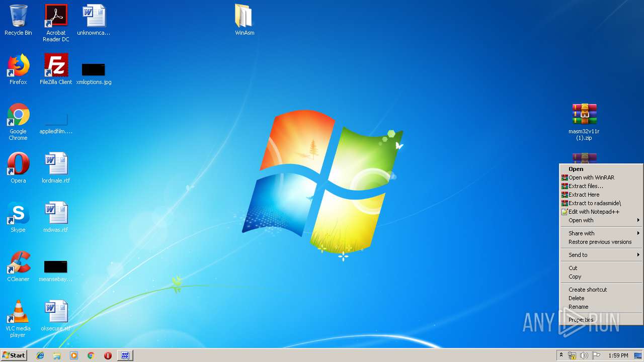Show hidden tray icons arrow

tap(561, 355)
